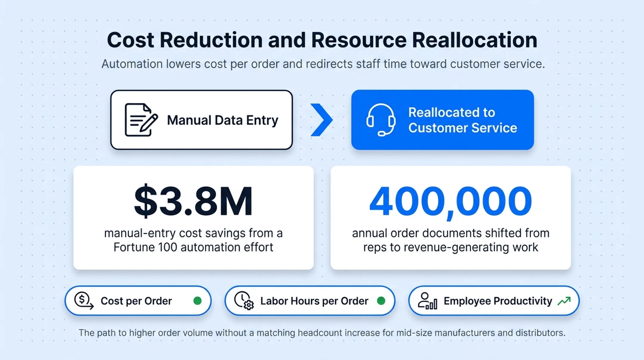The width and height of the screenshot is (644, 360).
Task: Click the green upward trend arrow icon
Action: (564, 301)
